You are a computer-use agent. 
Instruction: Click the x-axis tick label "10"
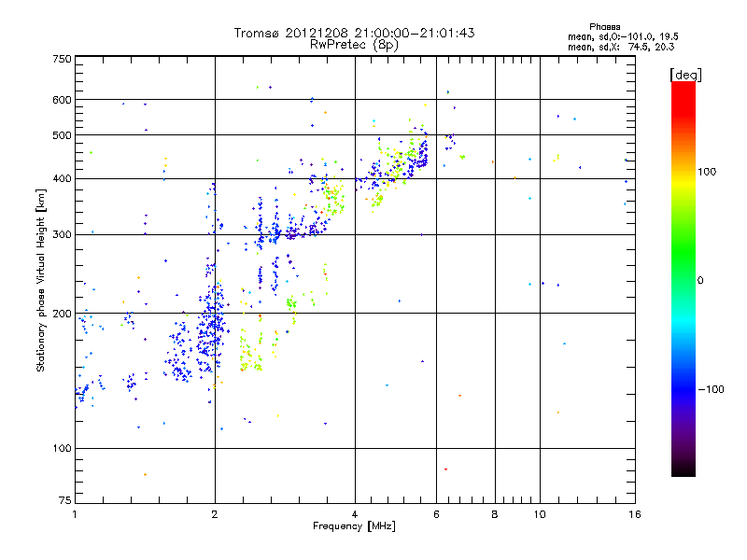(x=540, y=514)
